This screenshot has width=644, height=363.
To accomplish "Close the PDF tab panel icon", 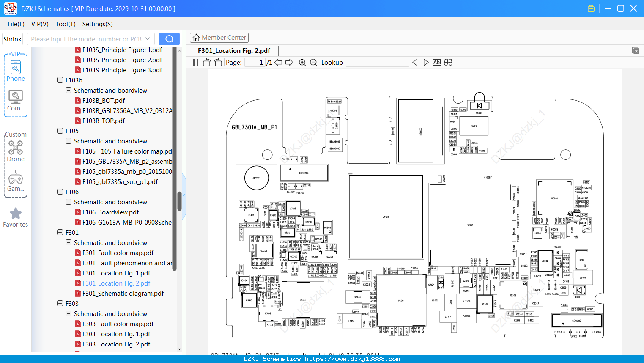I will [x=636, y=50].
